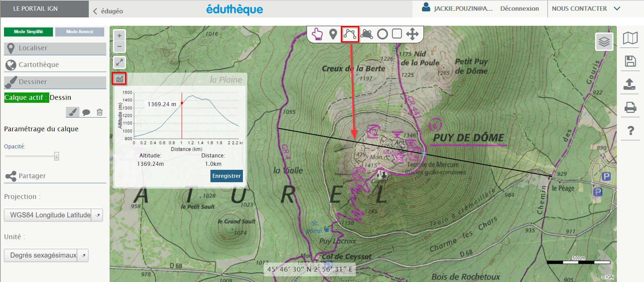644x282 pixels.
Task: Adjust the Opacité slider handle
Action: click(57, 156)
